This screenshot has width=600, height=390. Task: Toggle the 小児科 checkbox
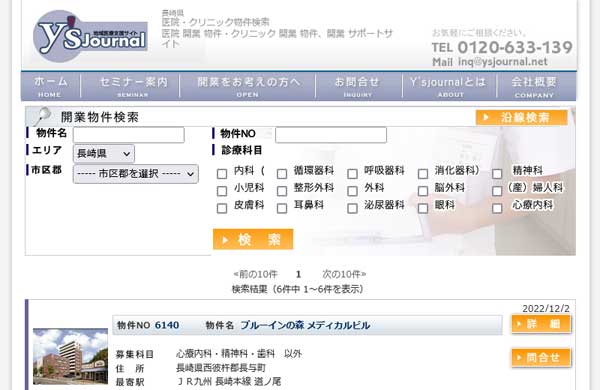point(222,191)
